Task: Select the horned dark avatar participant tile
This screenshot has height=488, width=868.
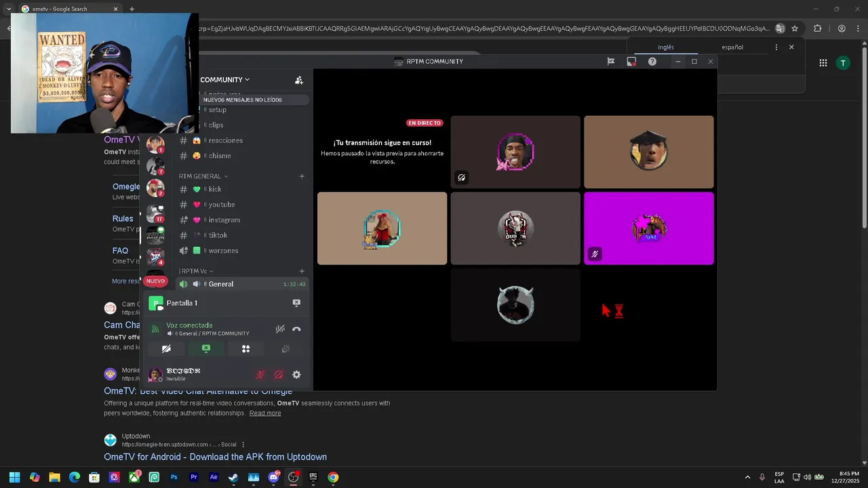Action: coord(515,305)
